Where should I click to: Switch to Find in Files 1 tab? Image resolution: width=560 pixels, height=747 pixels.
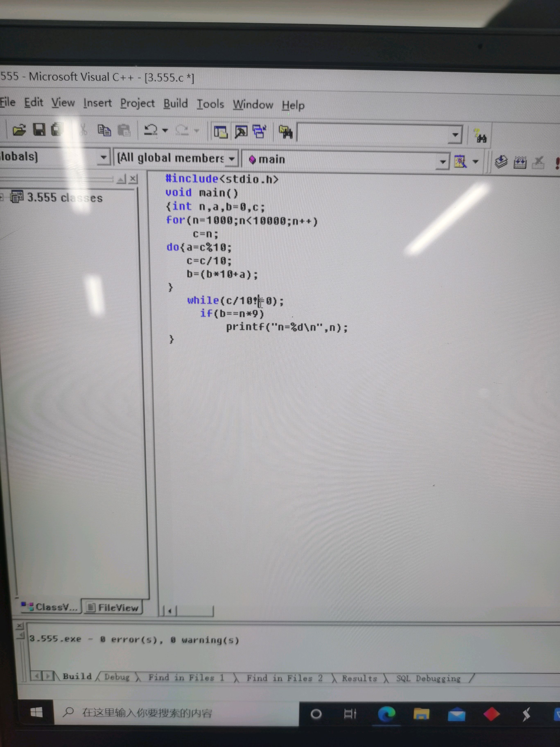tap(186, 678)
